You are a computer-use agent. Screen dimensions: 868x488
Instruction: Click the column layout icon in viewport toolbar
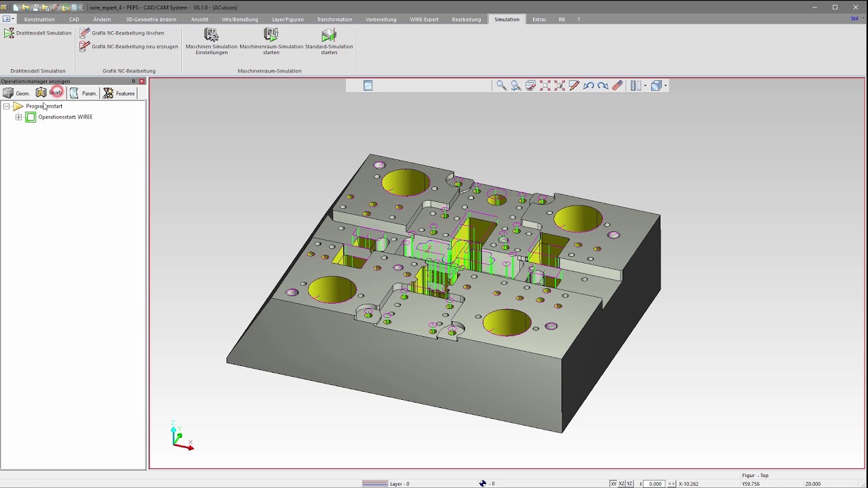[635, 85]
